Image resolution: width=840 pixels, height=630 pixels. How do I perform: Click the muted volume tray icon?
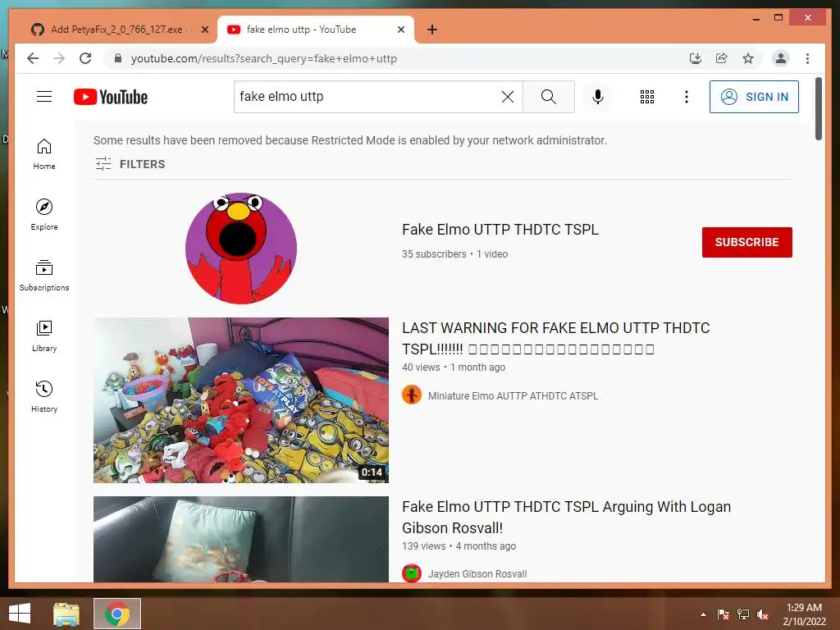coord(763,614)
